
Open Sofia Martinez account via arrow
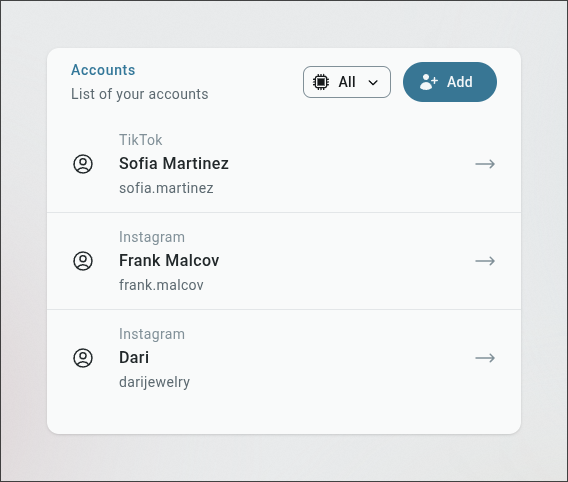(485, 164)
